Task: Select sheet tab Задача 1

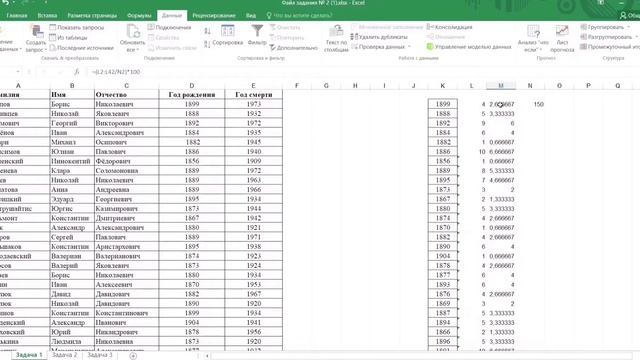Action: tap(29, 355)
